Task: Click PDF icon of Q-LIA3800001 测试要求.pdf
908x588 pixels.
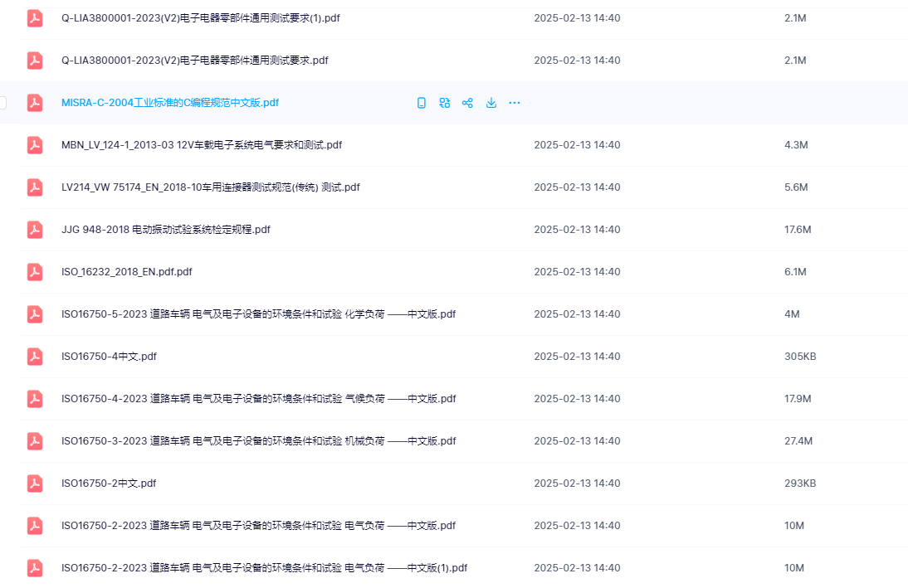Action: pos(35,61)
